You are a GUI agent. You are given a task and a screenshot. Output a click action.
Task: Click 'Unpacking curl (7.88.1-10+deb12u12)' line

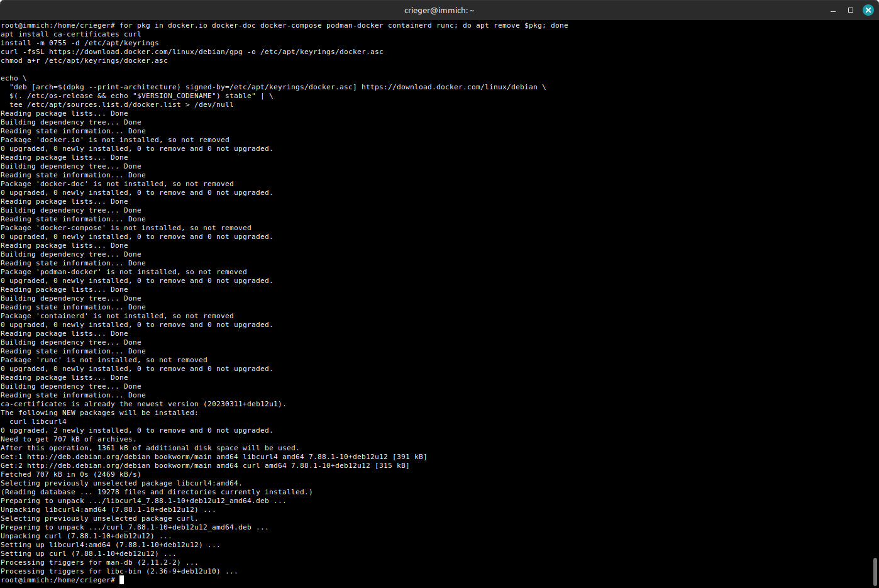86,536
